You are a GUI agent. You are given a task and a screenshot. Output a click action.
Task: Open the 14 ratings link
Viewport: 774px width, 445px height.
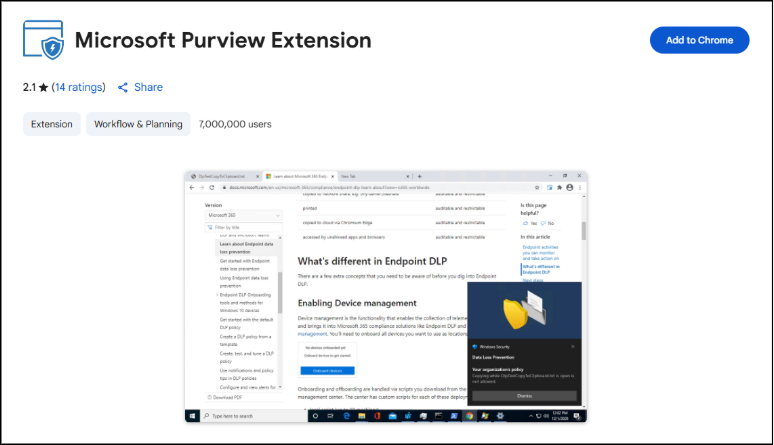79,88
